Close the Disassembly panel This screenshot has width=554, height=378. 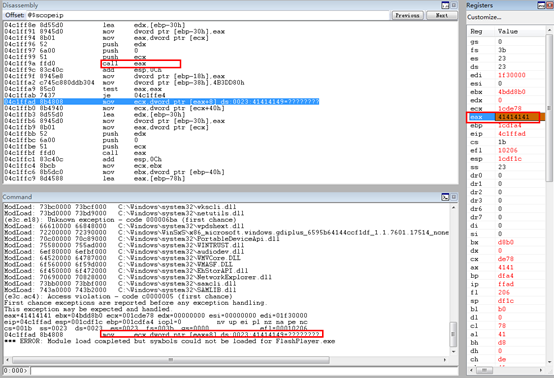454,5
